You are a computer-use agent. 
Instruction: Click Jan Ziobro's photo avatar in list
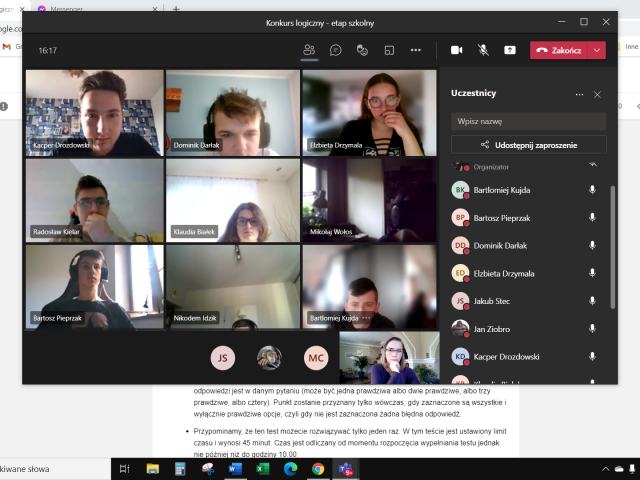[x=460, y=329]
